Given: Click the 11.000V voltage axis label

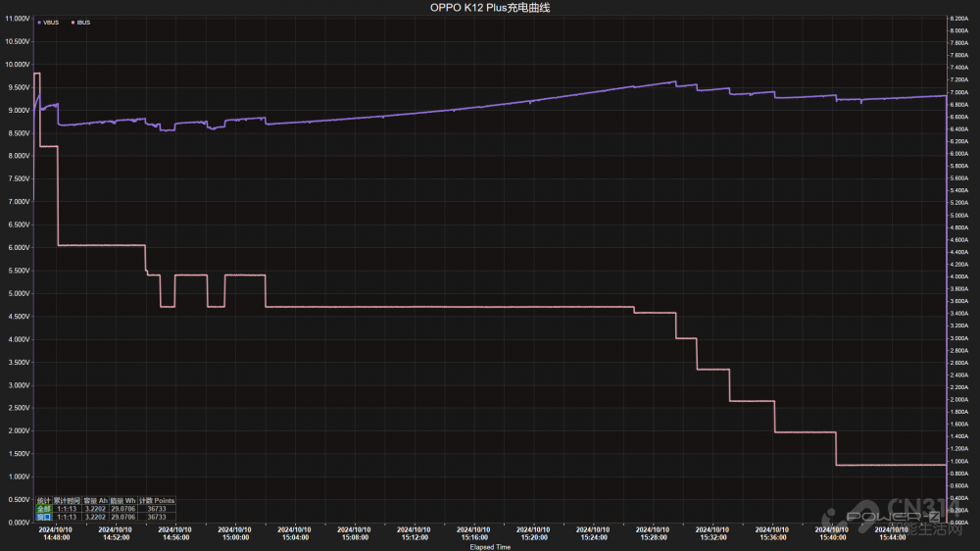Looking at the screenshot, I should pos(18,19).
